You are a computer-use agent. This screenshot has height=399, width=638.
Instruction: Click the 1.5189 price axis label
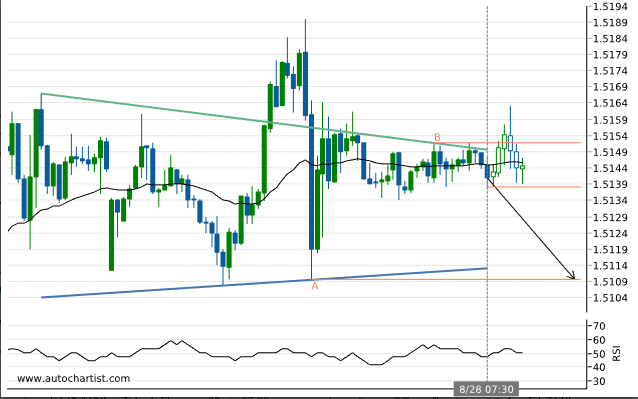tap(610, 23)
